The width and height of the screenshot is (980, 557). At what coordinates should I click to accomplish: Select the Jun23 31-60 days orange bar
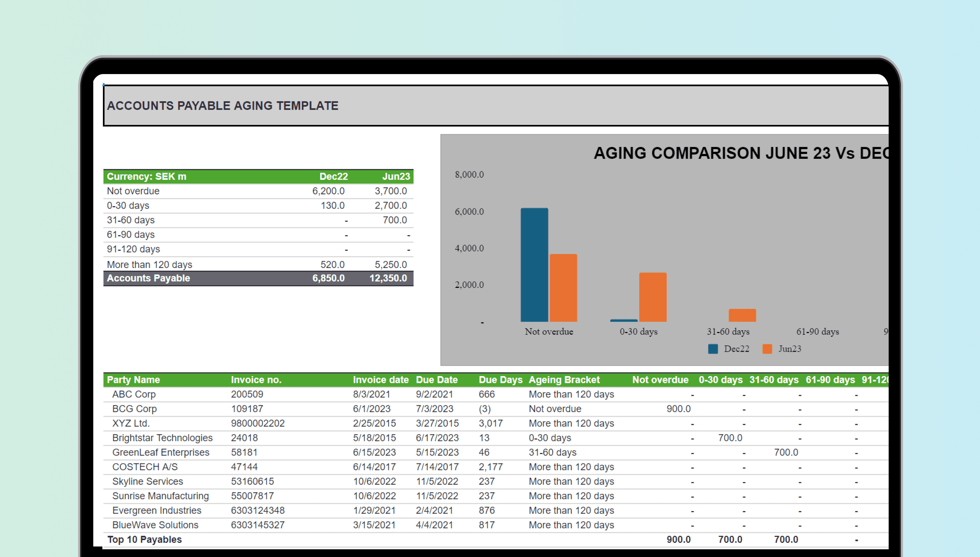click(742, 315)
